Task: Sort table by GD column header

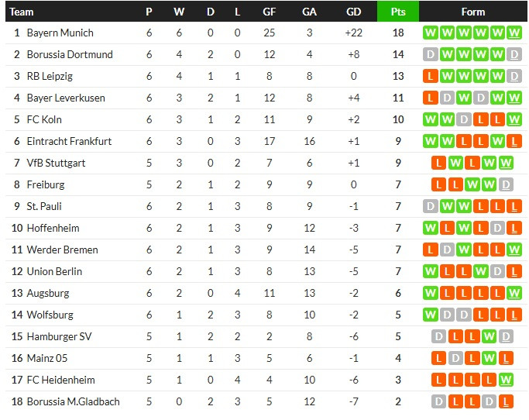Action: pyautogui.click(x=354, y=12)
